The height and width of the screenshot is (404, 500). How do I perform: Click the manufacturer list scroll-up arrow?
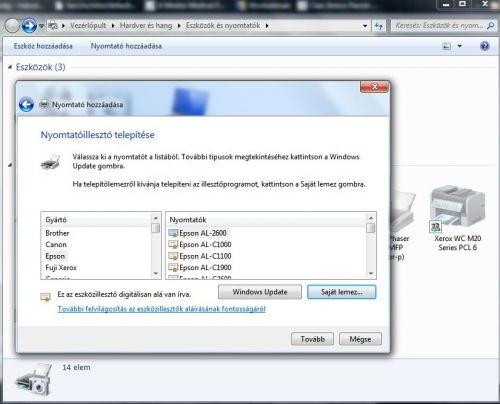point(156,218)
